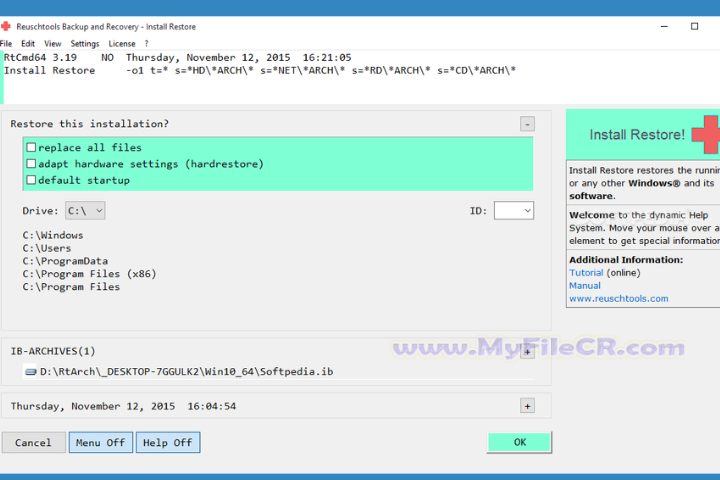
Task: Open the ID dropdown list
Action: (x=514, y=211)
